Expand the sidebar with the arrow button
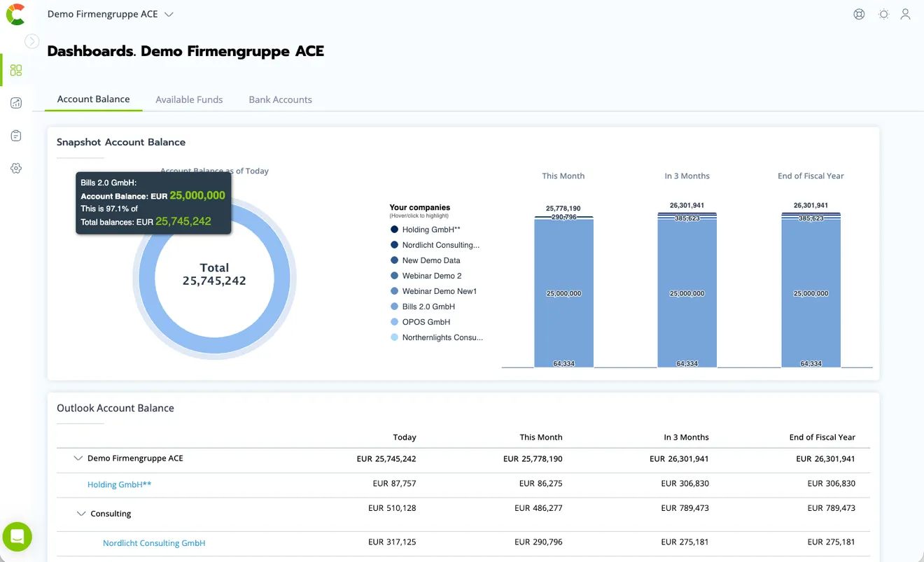Screen dimensions: 924x562 point(31,41)
